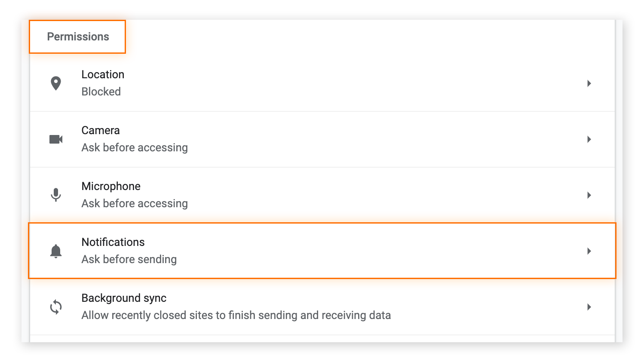644x362 pixels.
Task: Click the Background sync circular arrows icon
Action: point(55,307)
